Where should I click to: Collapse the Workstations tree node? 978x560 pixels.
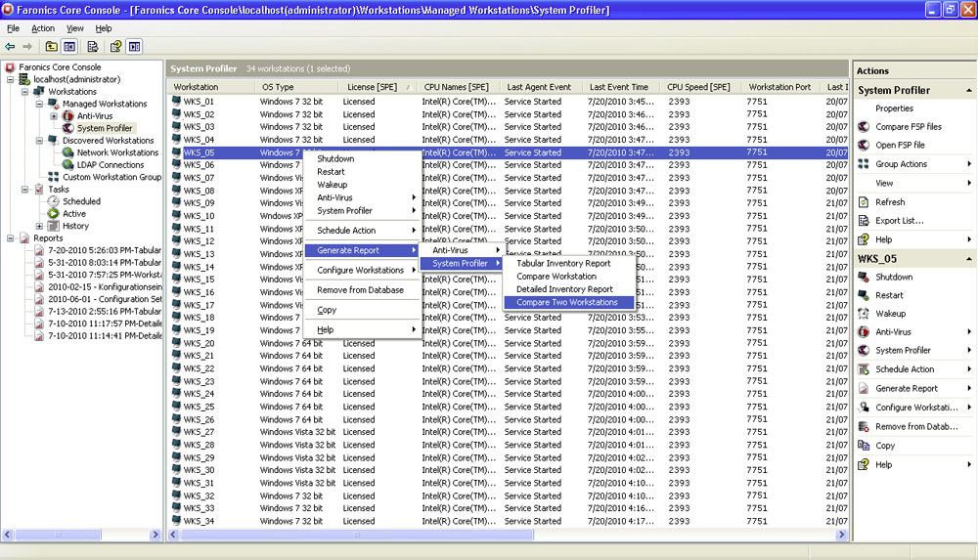pyautogui.click(x=25, y=92)
